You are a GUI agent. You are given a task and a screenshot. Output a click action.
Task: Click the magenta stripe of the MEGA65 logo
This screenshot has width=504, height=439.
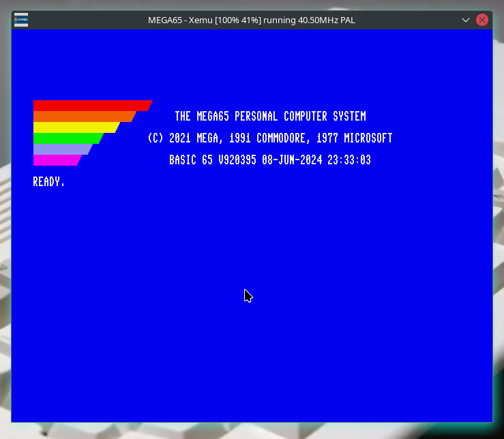(x=56, y=160)
